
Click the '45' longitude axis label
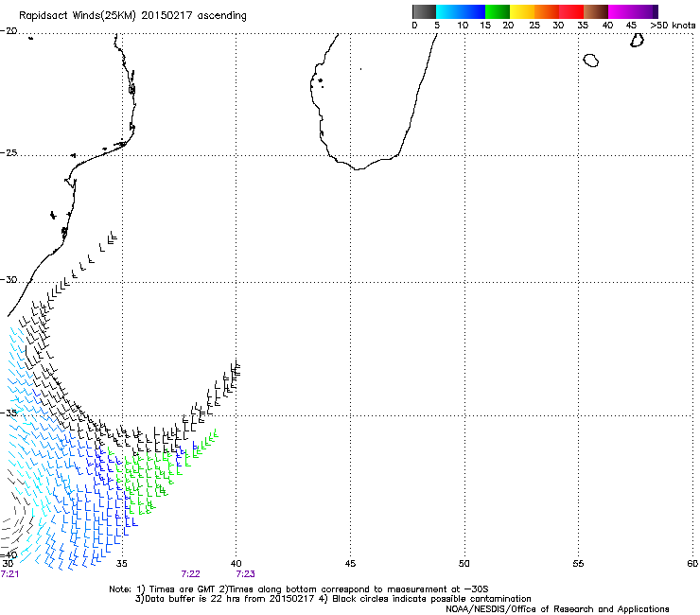click(350, 564)
